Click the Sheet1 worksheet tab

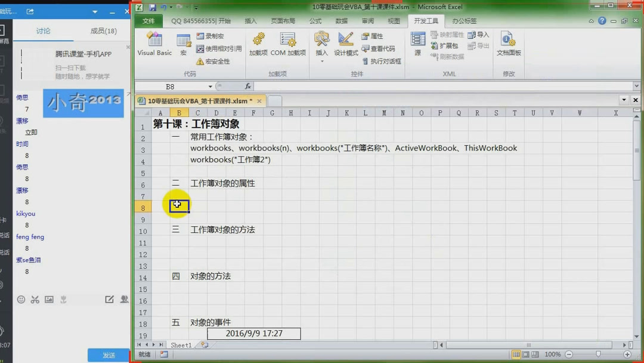pos(180,344)
